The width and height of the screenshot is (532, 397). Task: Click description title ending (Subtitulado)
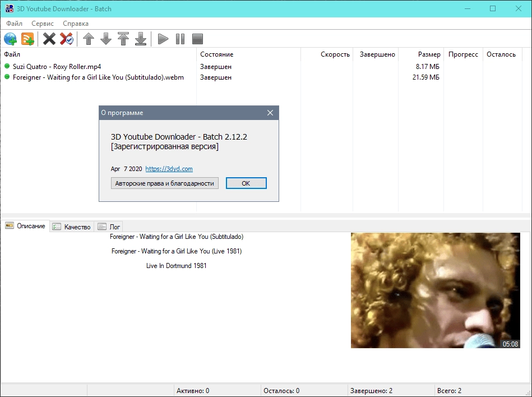pyautogui.click(x=177, y=237)
